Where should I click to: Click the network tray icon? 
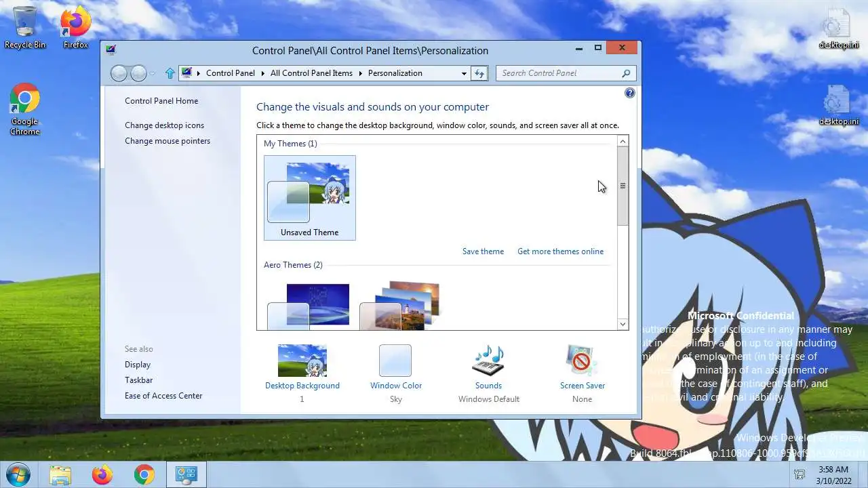tap(800, 474)
